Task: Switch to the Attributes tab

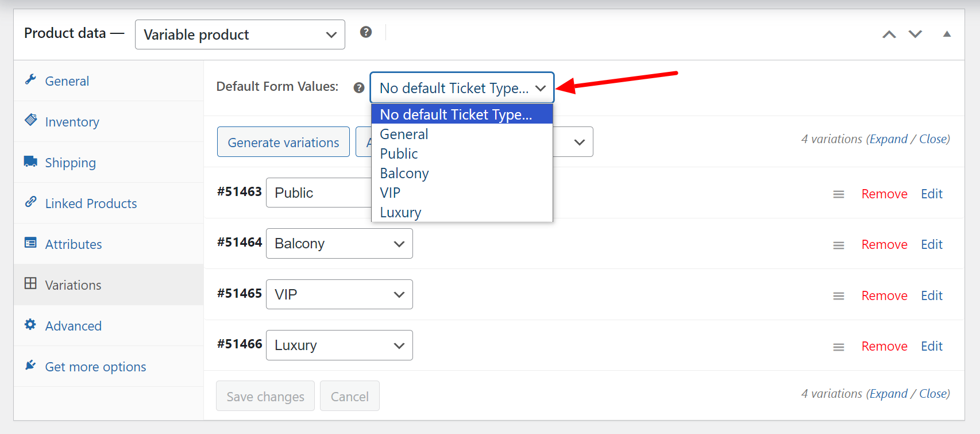Action: (109, 244)
